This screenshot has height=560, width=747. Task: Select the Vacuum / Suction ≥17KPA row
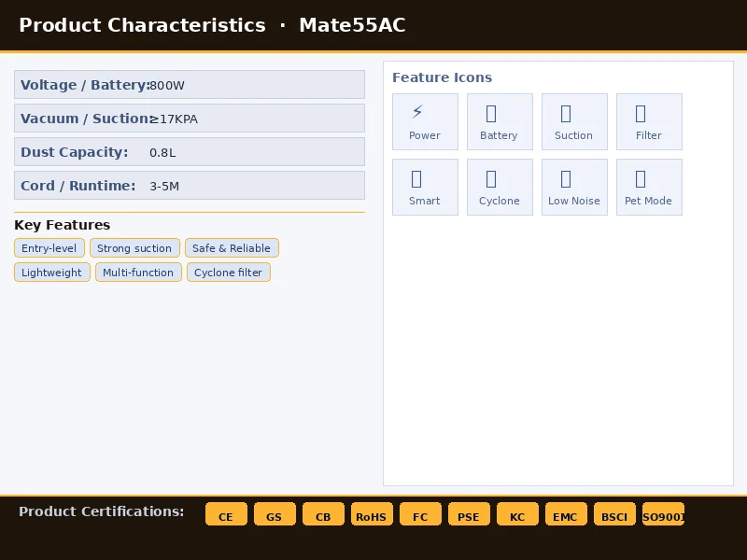(x=190, y=119)
